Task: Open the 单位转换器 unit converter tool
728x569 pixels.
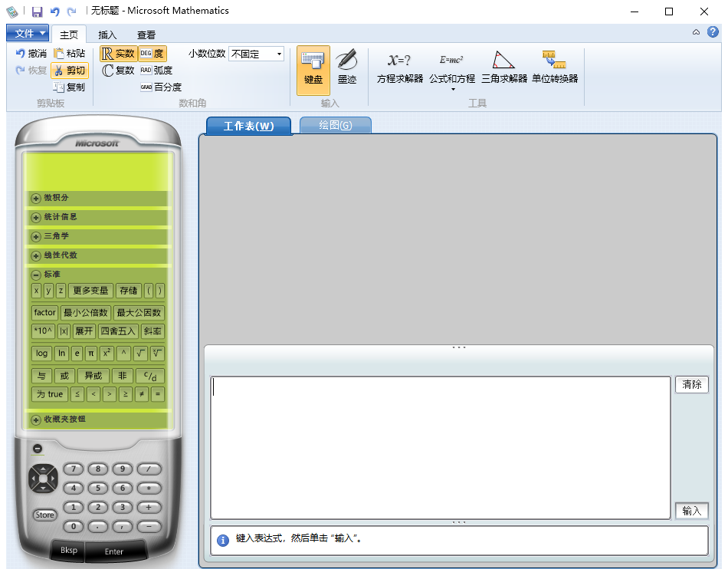Action: coord(555,68)
